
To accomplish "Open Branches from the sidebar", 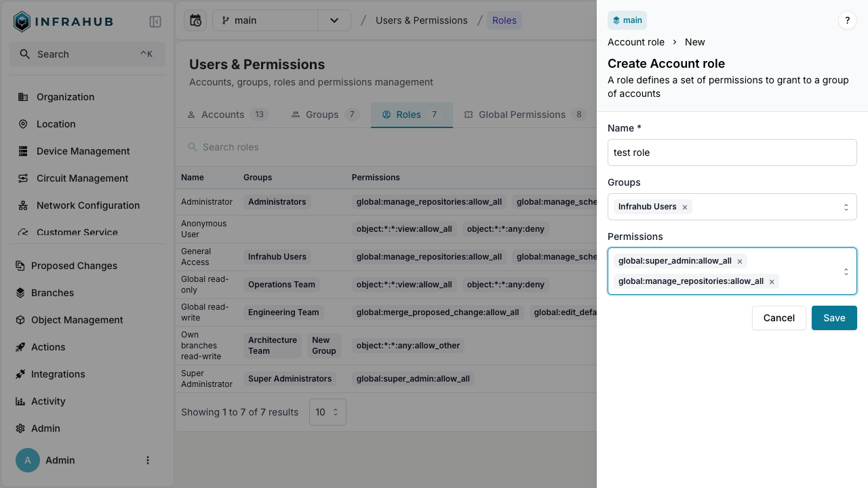I will point(52,293).
